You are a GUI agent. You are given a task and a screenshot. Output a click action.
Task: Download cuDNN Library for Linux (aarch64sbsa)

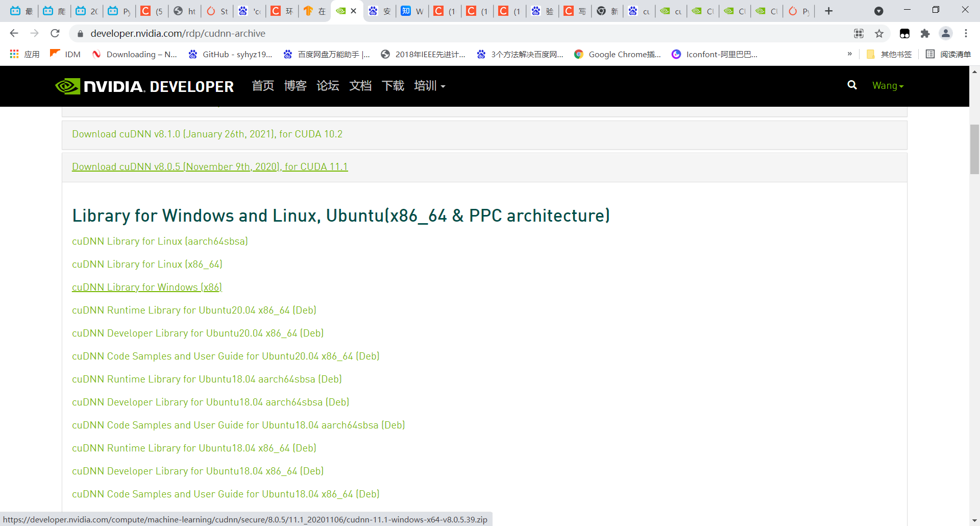160,241
